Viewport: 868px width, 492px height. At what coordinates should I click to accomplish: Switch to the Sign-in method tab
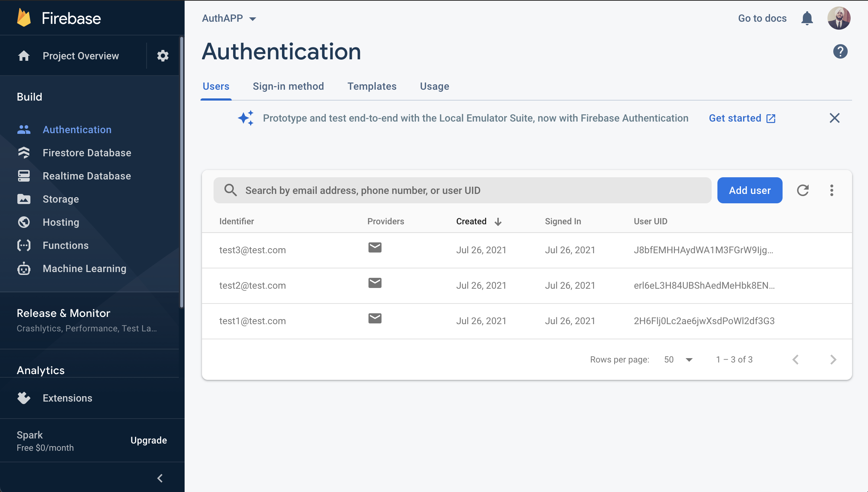288,86
